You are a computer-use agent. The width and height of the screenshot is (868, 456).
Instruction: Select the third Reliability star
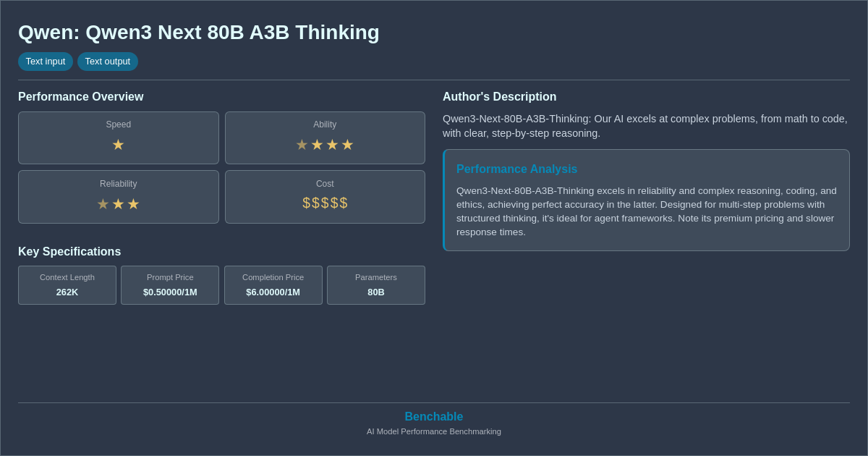coord(133,204)
